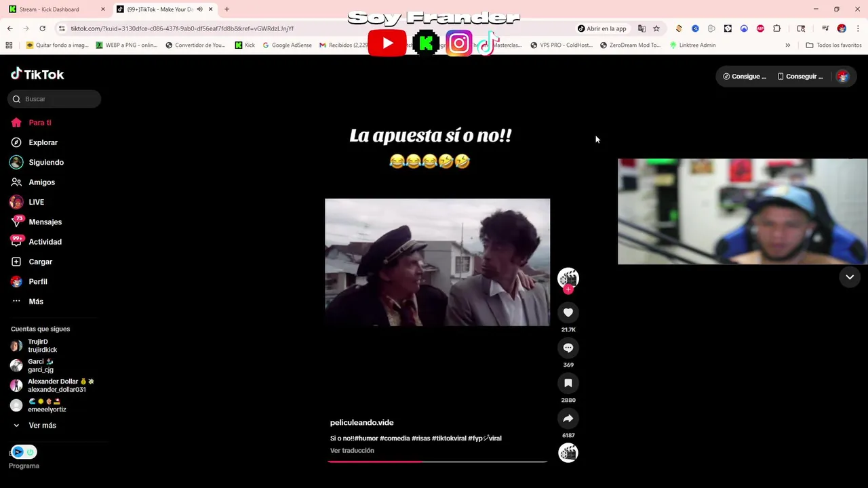
Task: Open the creator avatar beside the video
Action: point(568,277)
